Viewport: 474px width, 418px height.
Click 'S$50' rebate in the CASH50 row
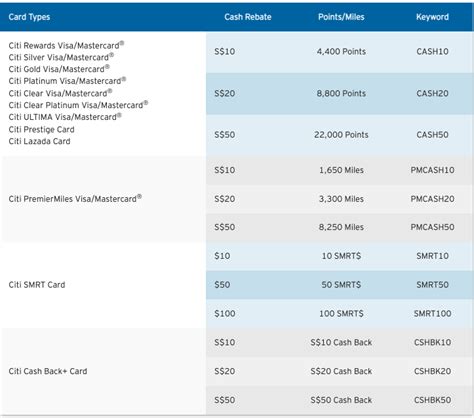click(225, 135)
